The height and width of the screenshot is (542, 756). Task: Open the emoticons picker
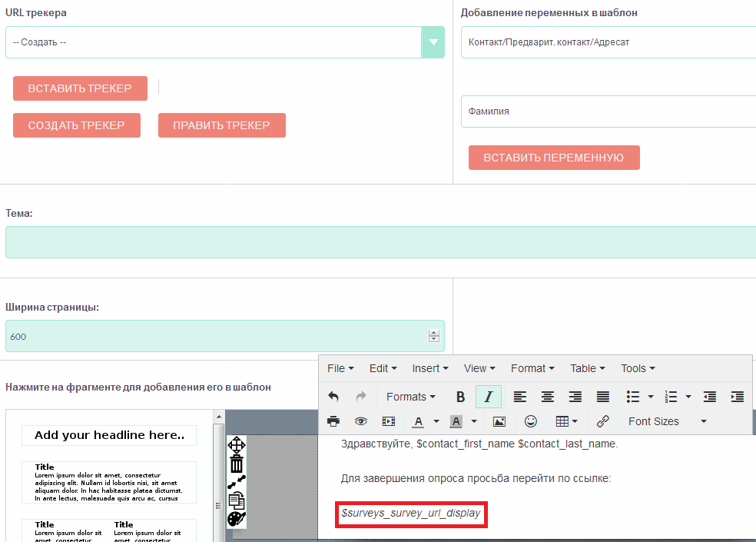click(x=531, y=421)
